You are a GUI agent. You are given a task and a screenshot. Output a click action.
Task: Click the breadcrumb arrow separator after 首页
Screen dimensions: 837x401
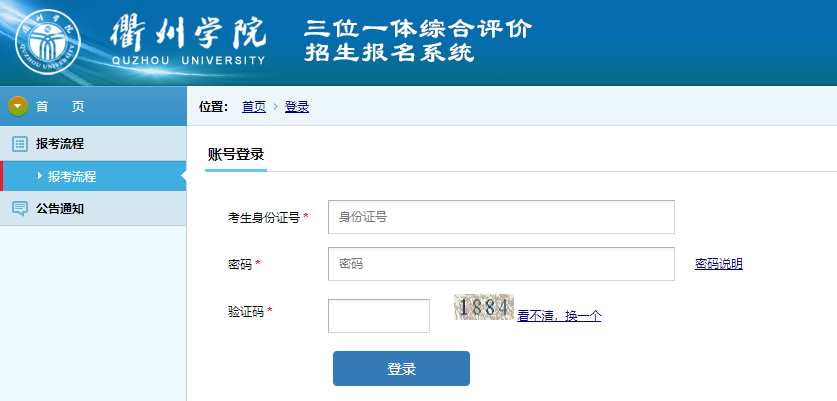point(275,107)
